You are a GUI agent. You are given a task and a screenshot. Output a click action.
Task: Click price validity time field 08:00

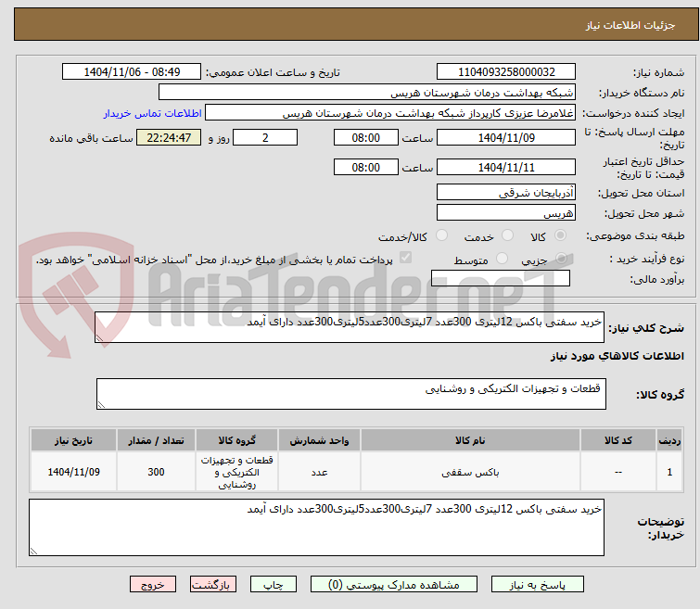366,168
